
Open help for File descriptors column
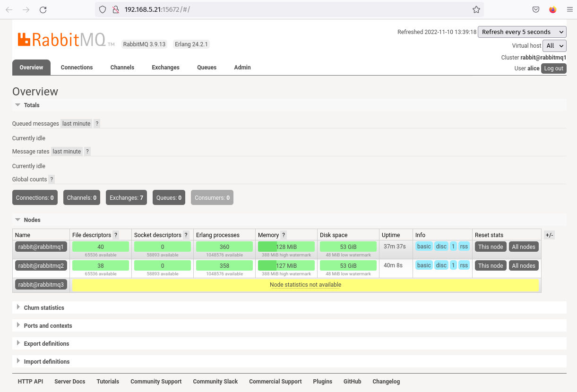point(116,235)
